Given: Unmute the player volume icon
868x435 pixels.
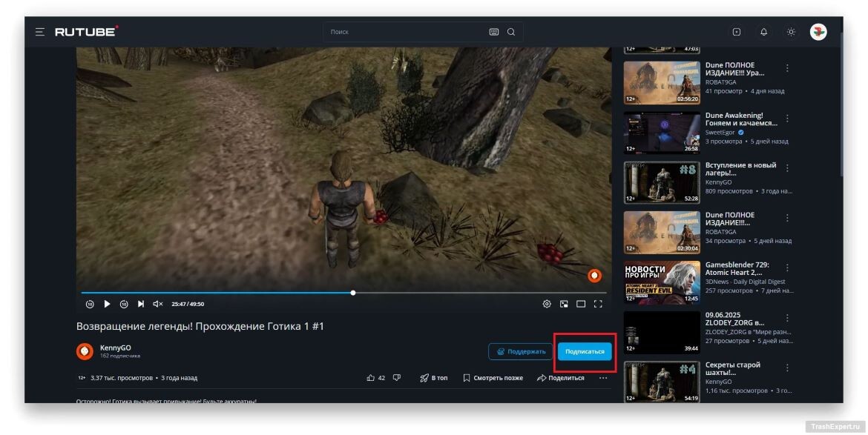Looking at the screenshot, I should pos(158,304).
